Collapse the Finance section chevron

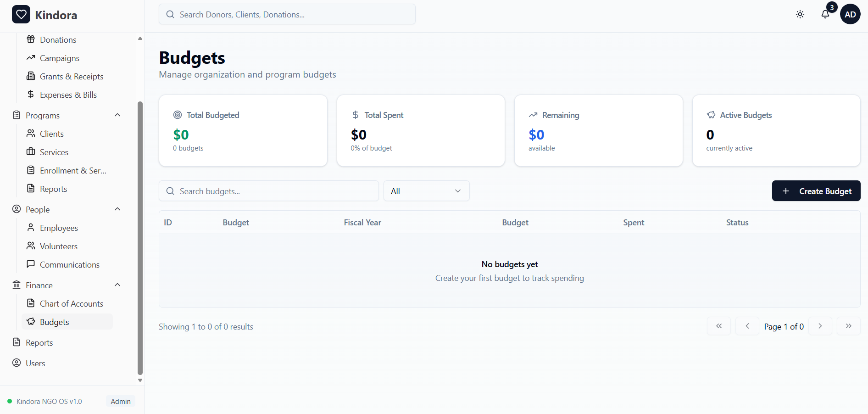(117, 285)
